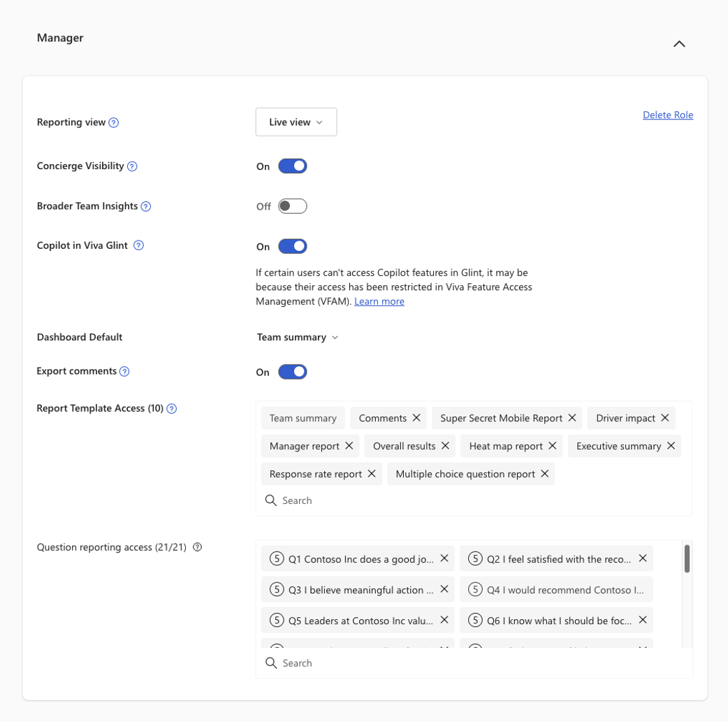Remove Q5 Leaders at Contoso Inc tag

(444, 620)
